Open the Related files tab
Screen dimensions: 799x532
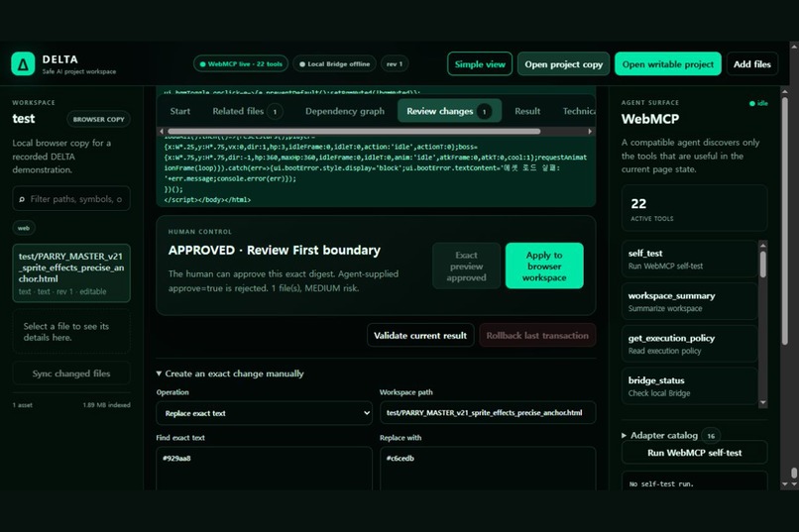click(247, 111)
